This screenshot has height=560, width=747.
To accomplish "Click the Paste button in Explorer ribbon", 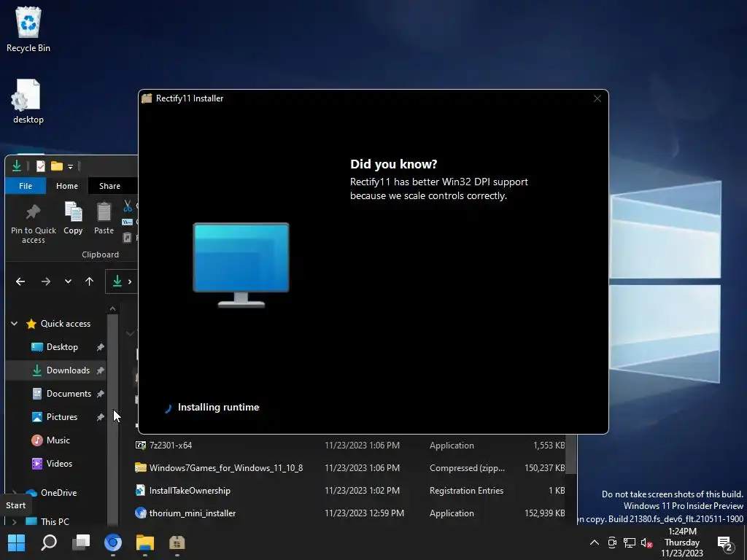I will pyautogui.click(x=104, y=219).
